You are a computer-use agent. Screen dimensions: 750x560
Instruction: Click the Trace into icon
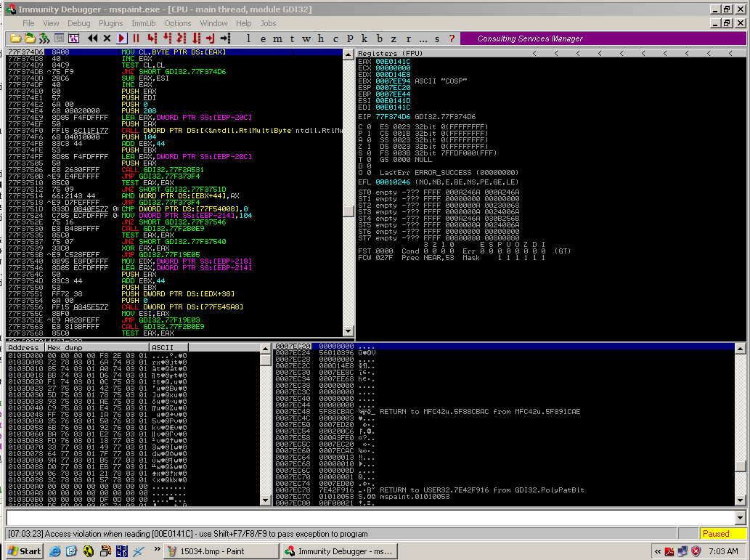point(182,38)
